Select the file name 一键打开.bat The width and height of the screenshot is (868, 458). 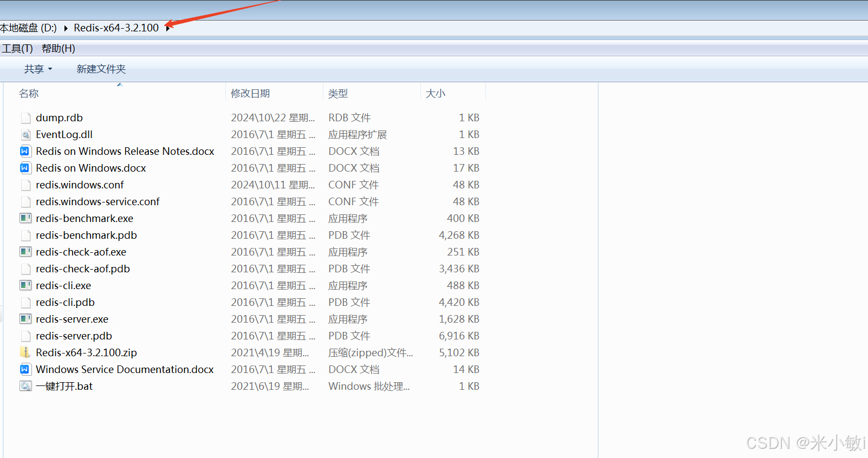point(64,387)
